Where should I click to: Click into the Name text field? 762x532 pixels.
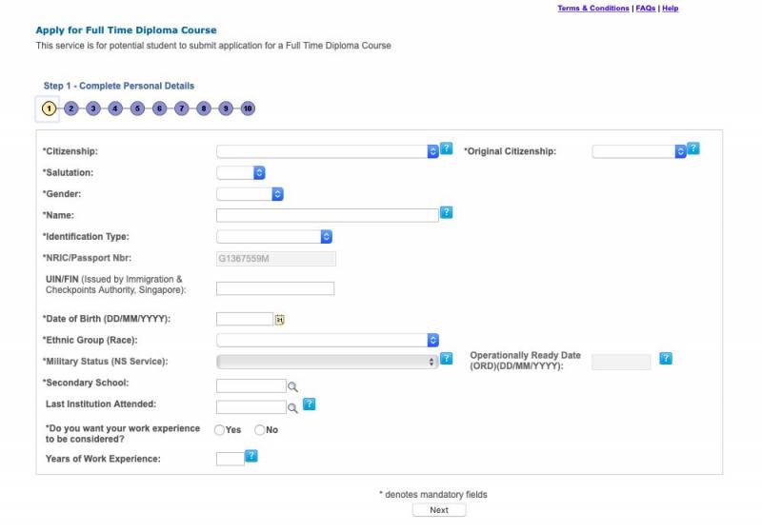[x=327, y=215]
